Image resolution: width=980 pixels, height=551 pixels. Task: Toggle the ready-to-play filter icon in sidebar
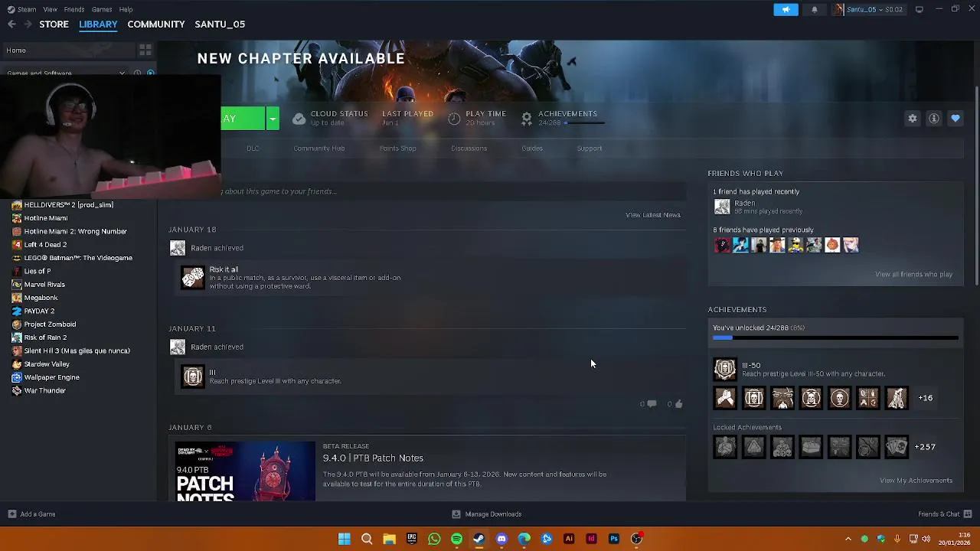[x=151, y=73]
